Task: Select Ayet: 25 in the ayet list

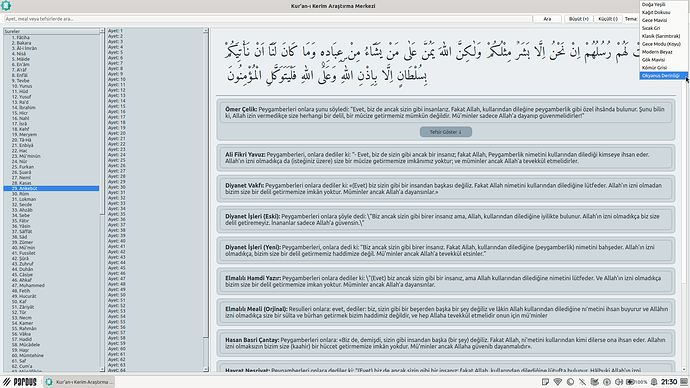Action: click(117, 160)
